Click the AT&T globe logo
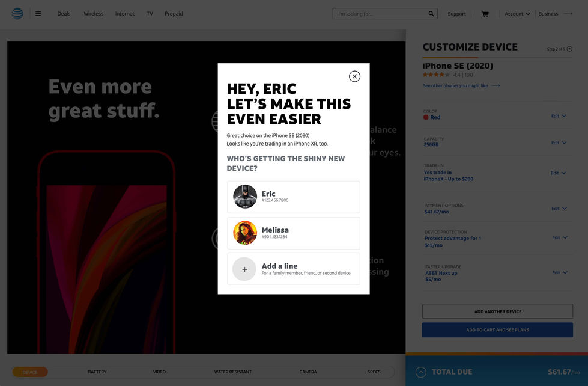This screenshot has height=386, width=588. coord(17,13)
